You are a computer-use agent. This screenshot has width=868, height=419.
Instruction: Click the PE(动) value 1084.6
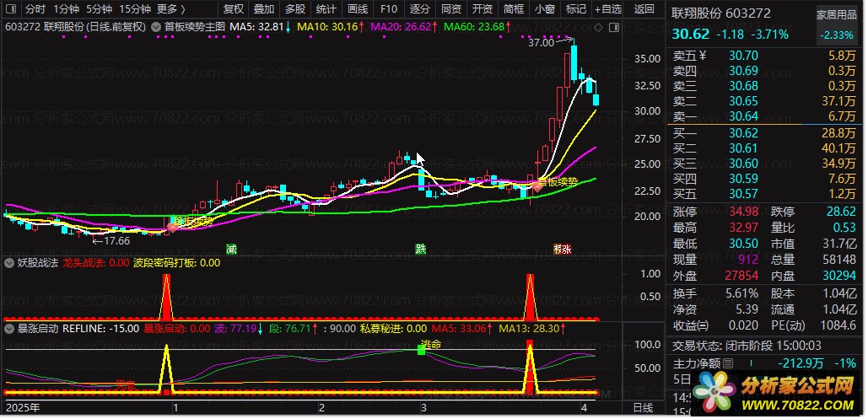pos(838,325)
